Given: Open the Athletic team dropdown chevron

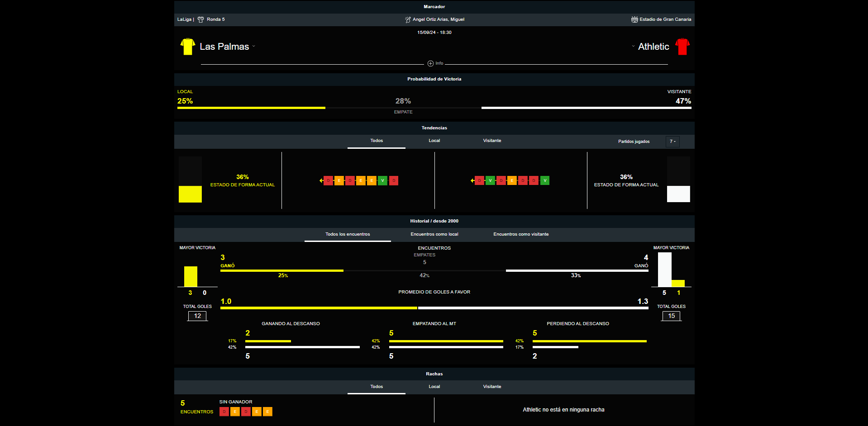Looking at the screenshot, I should (633, 46).
